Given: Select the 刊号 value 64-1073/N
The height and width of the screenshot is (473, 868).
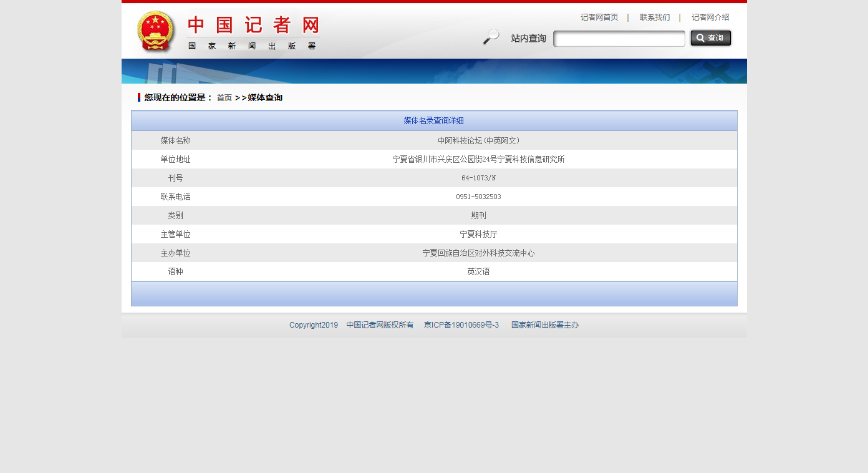Looking at the screenshot, I should tap(478, 178).
